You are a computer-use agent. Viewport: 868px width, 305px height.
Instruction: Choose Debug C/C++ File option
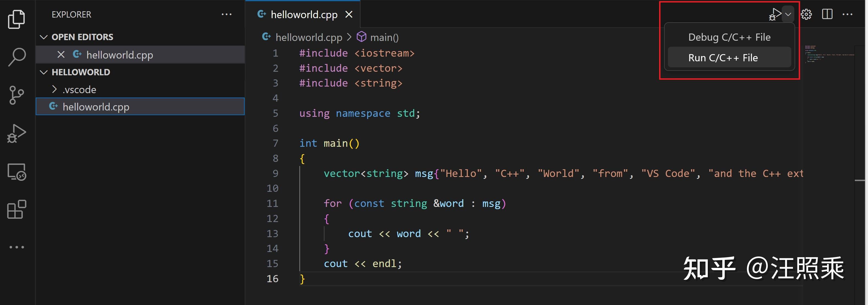point(729,37)
